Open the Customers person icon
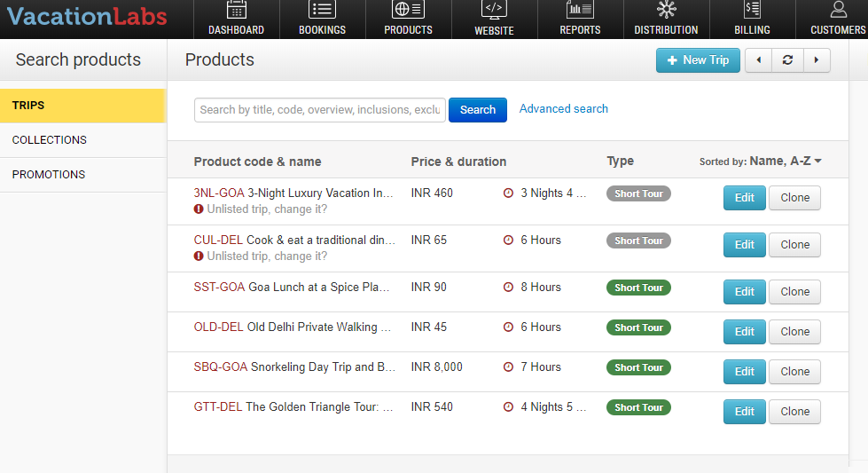Image resolution: width=868 pixels, height=473 pixels. (x=838, y=10)
